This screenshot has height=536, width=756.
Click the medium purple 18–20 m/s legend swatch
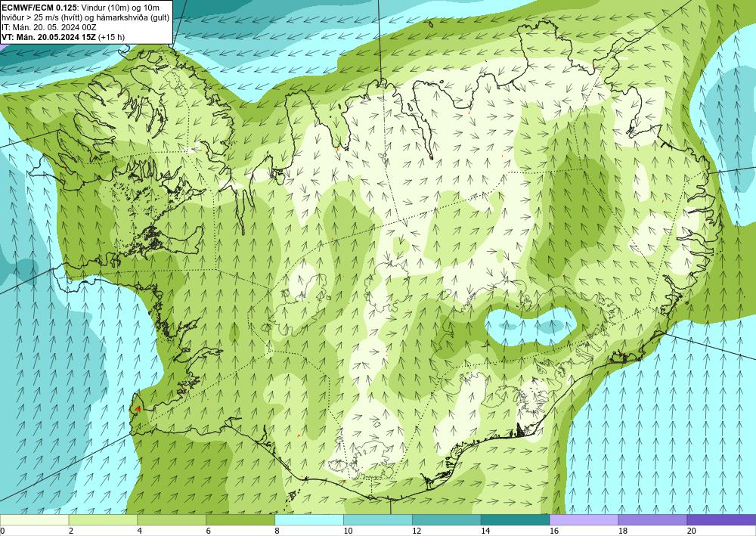(652, 519)
